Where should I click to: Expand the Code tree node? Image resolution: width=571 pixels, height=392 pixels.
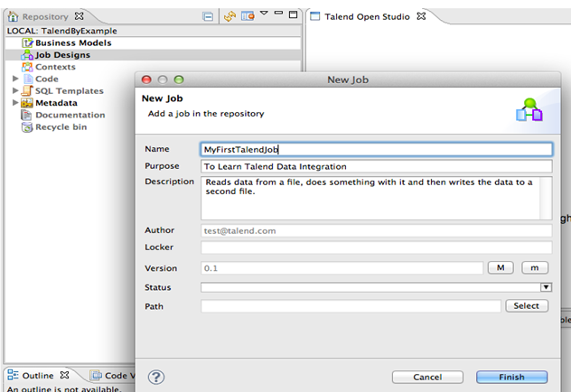pos(16,79)
